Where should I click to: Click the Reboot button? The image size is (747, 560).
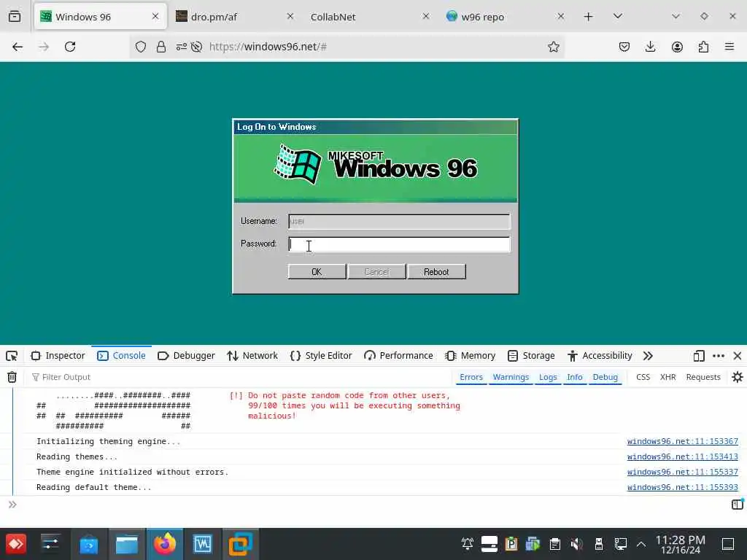(x=436, y=272)
